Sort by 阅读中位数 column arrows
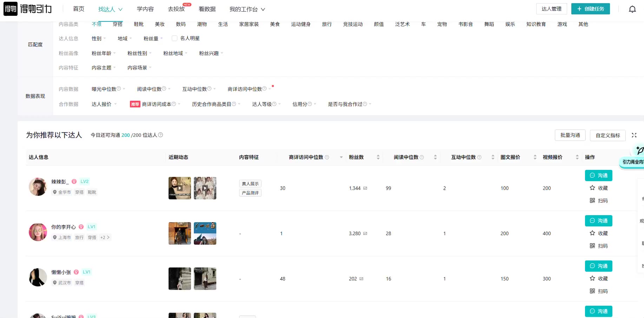Viewport: 644px width, 318px height. coord(435,157)
